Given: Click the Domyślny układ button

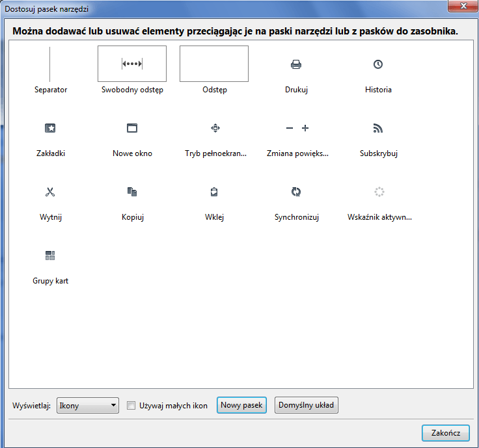Looking at the screenshot, I should (x=306, y=406).
